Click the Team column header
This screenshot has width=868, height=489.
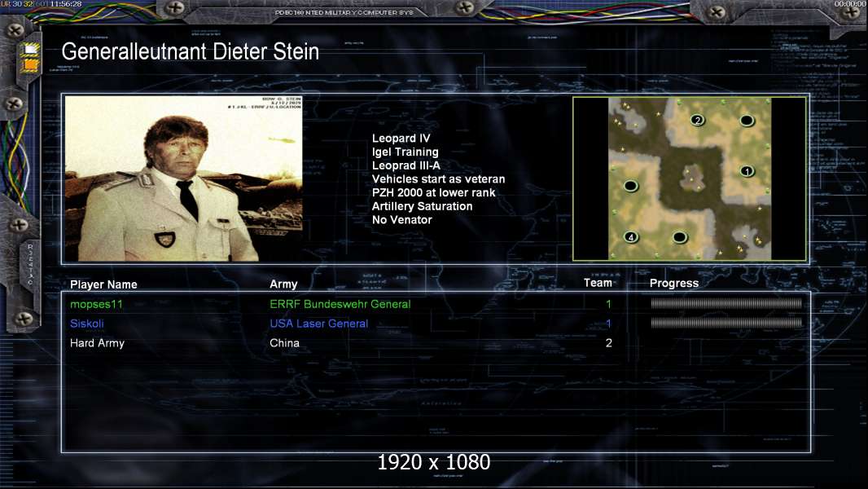coord(598,283)
